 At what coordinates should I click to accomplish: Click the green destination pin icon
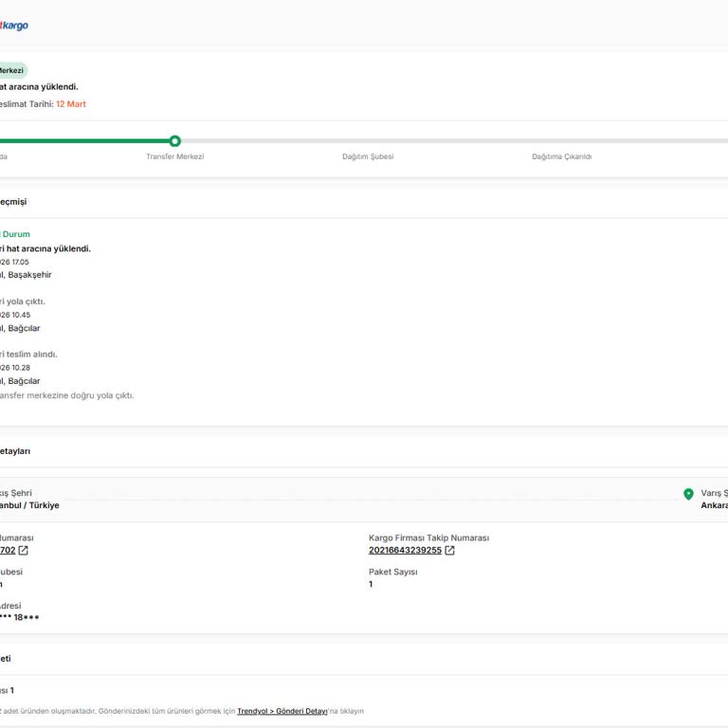click(x=688, y=494)
